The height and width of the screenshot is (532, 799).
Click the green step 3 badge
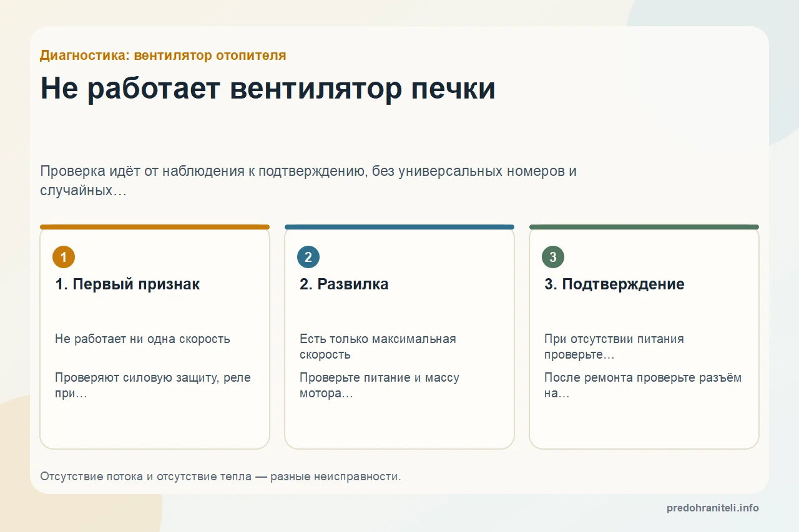coord(553,257)
